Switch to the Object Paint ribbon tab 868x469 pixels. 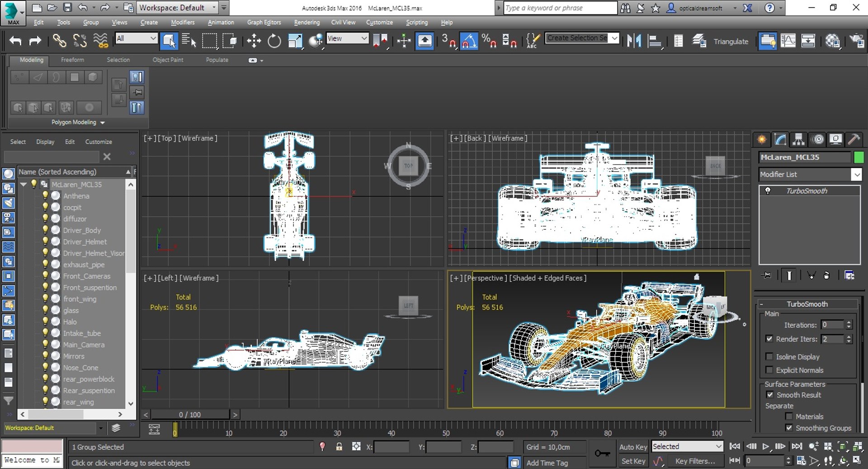(x=168, y=60)
